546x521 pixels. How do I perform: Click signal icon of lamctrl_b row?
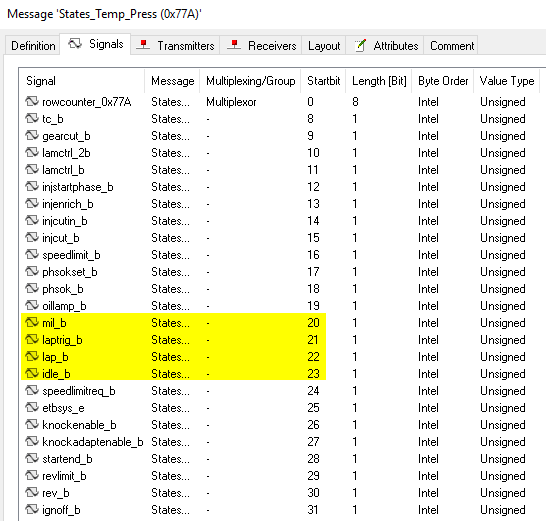tap(32, 170)
